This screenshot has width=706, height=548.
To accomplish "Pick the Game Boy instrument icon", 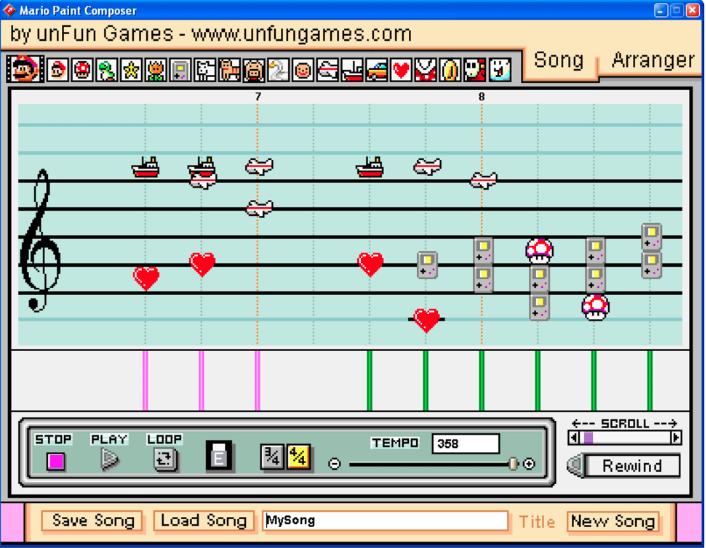I will (x=180, y=70).
